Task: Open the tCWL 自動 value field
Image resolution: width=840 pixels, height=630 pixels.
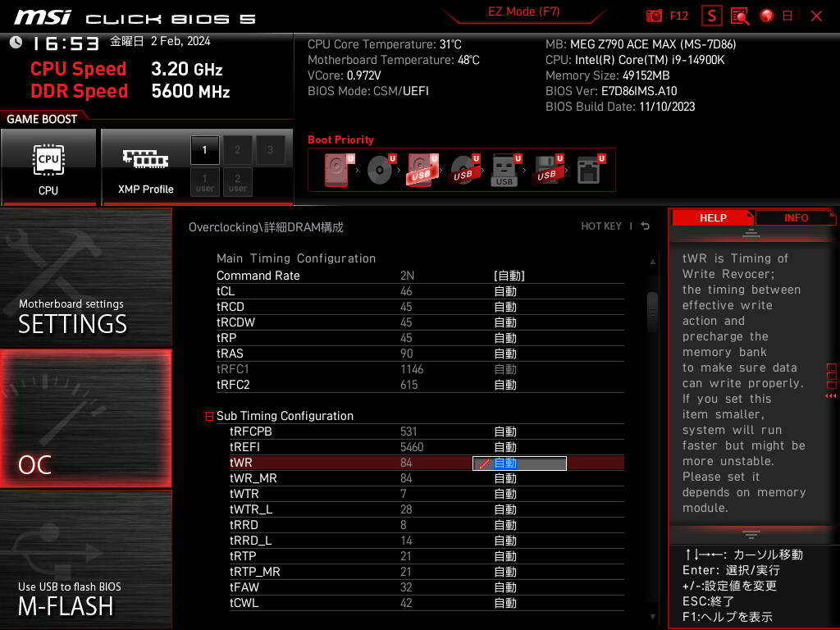Action: (505, 603)
